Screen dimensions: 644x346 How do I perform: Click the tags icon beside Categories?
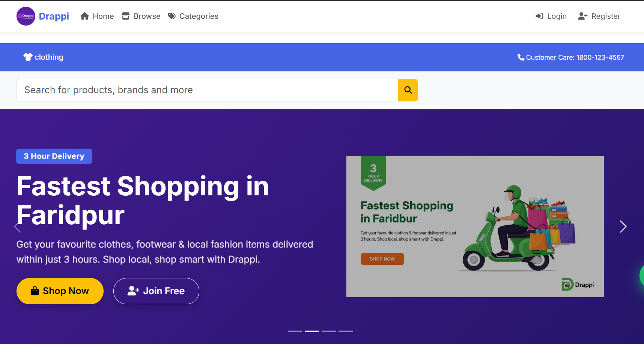(x=172, y=16)
